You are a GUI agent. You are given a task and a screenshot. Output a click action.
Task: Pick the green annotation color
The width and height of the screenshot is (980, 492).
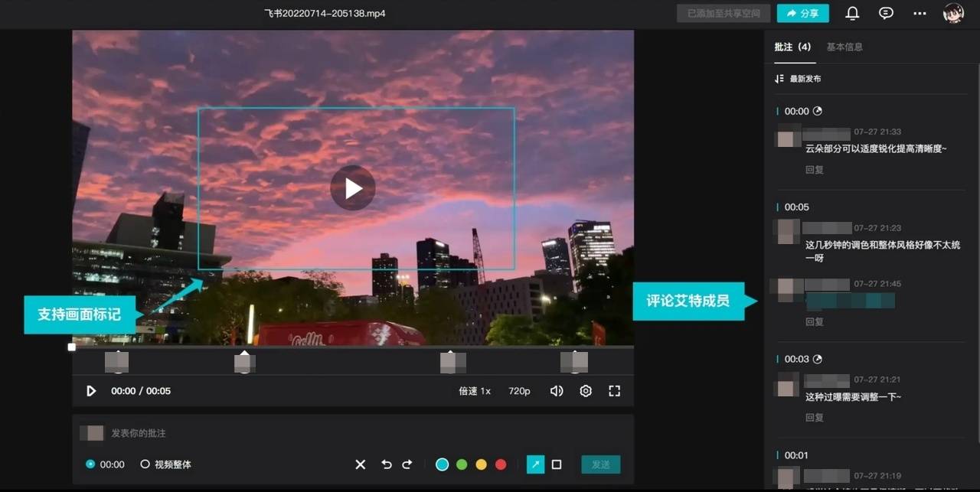click(x=462, y=464)
